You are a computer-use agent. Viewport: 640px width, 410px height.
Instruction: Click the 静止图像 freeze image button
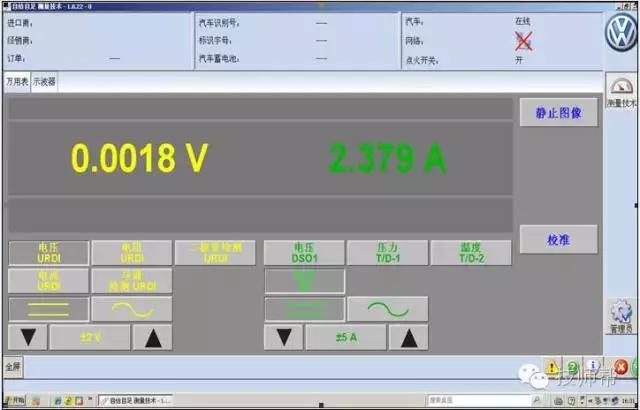tap(559, 113)
